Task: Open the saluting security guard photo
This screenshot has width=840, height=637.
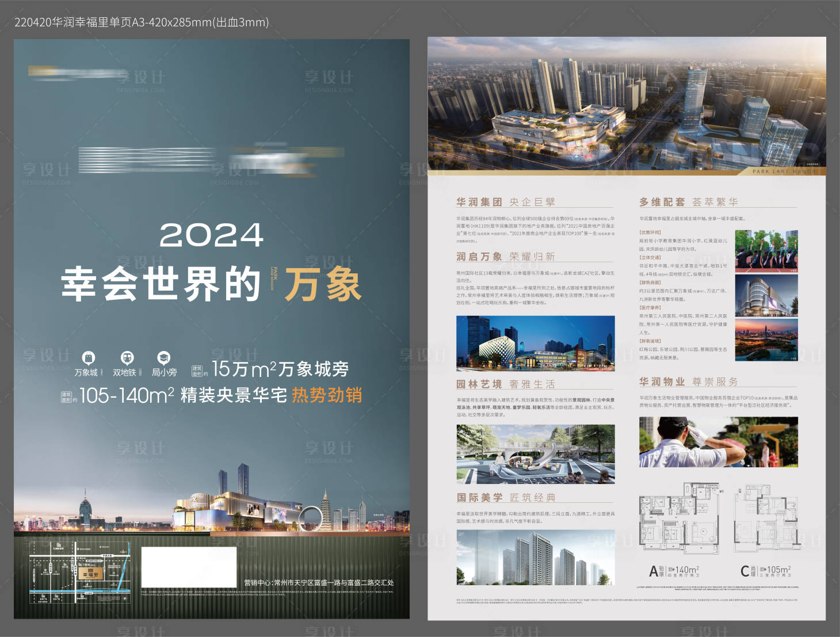Action: coord(719,442)
